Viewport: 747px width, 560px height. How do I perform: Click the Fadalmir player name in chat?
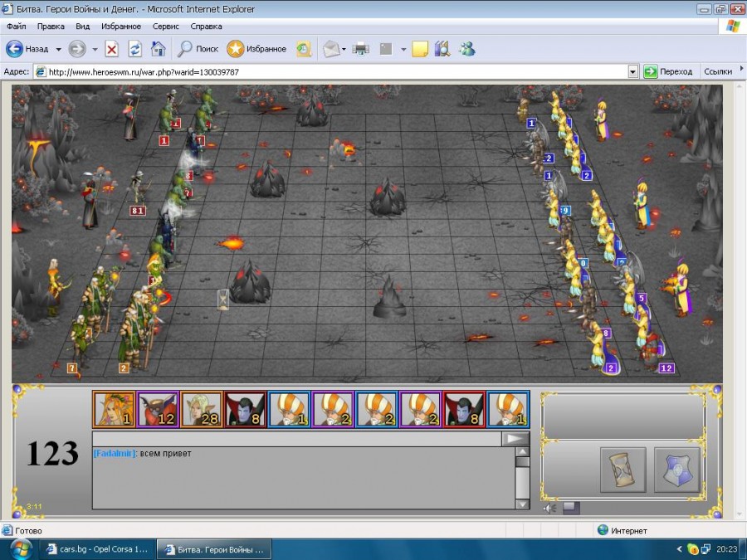tap(115, 453)
